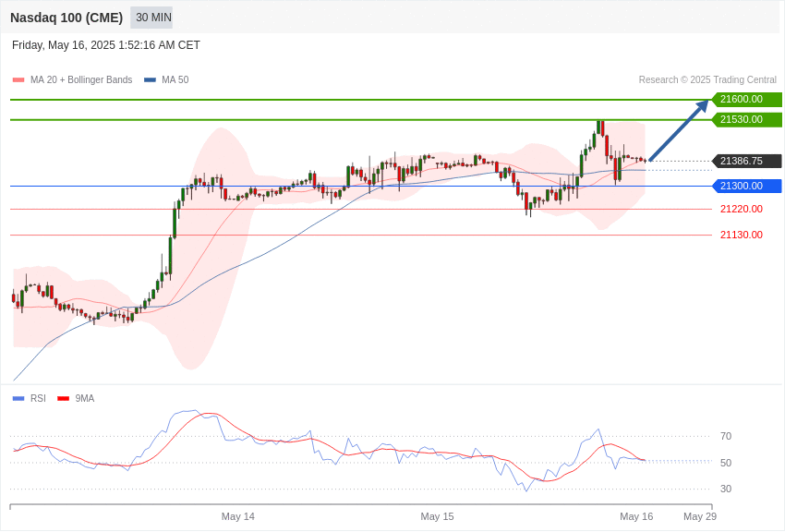Click the blue MA 50 legend swatch
This screenshot has width=785, height=532.
click(x=150, y=80)
